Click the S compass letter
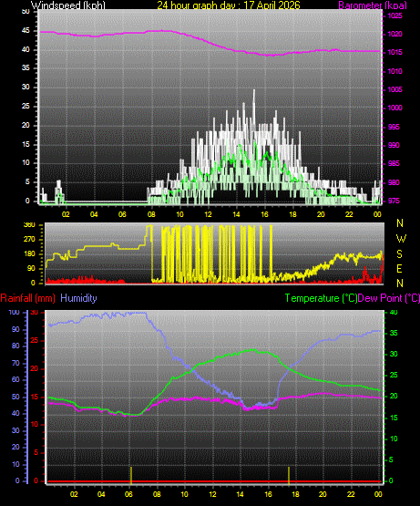Screen dimensions: 420x506 click(x=399, y=254)
